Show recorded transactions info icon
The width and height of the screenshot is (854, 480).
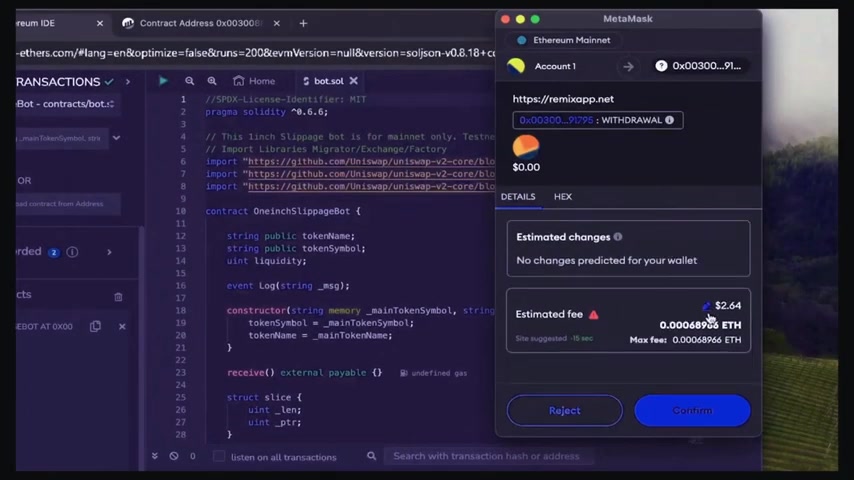[x=72, y=252]
